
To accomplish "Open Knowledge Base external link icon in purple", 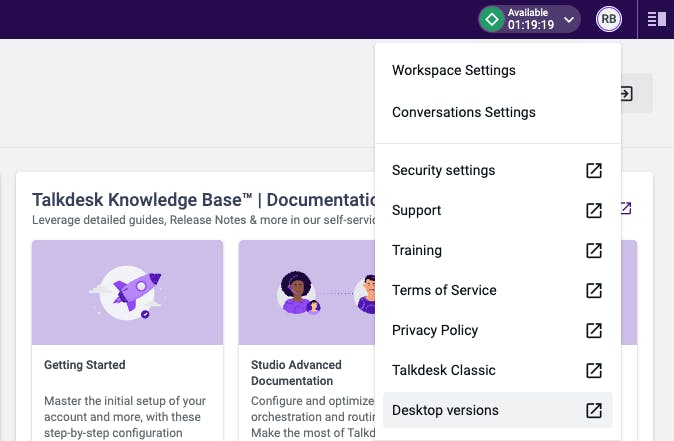I will click(626, 208).
